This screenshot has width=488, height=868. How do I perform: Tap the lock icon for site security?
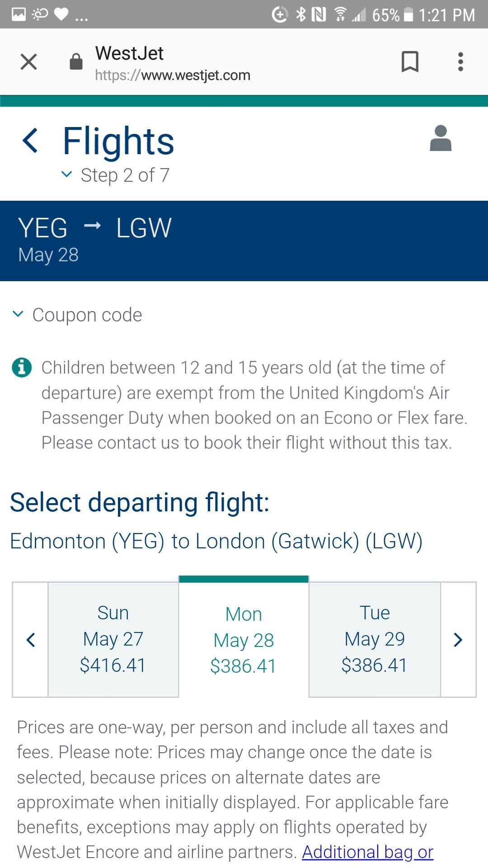(x=76, y=61)
